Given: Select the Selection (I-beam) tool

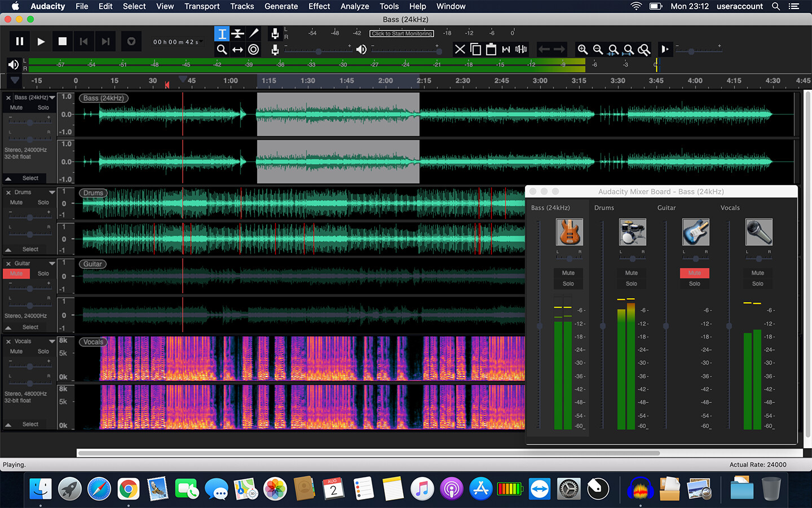Looking at the screenshot, I should [222, 34].
